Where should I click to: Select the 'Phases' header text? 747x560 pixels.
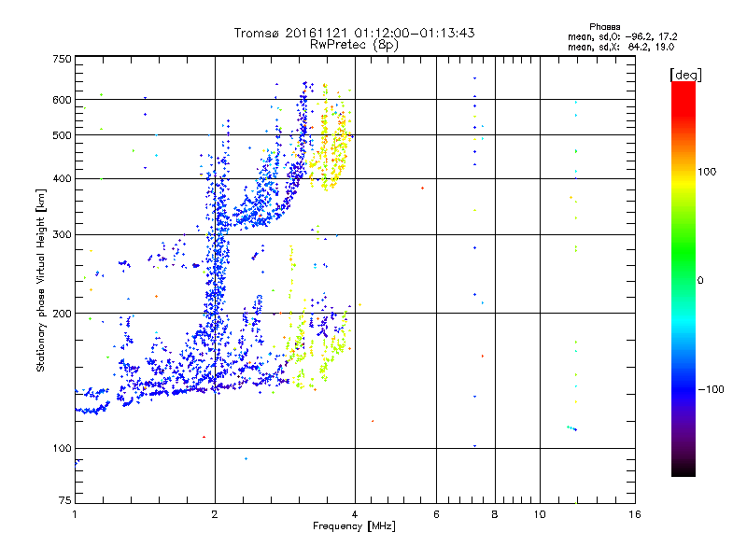[x=604, y=27]
